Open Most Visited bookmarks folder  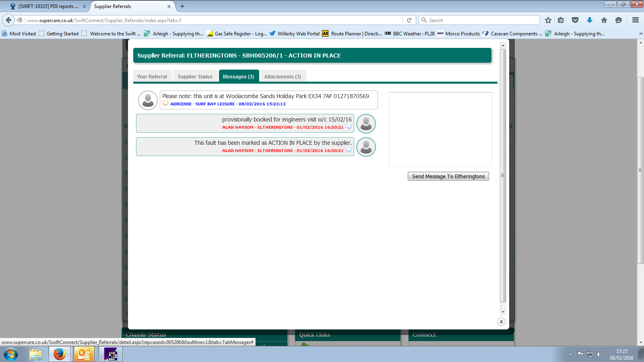coord(19,34)
